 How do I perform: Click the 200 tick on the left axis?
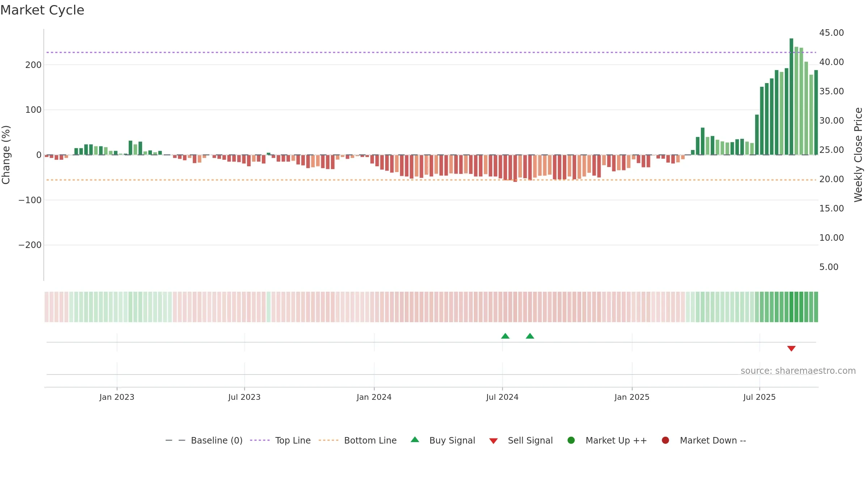coord(33,65)
